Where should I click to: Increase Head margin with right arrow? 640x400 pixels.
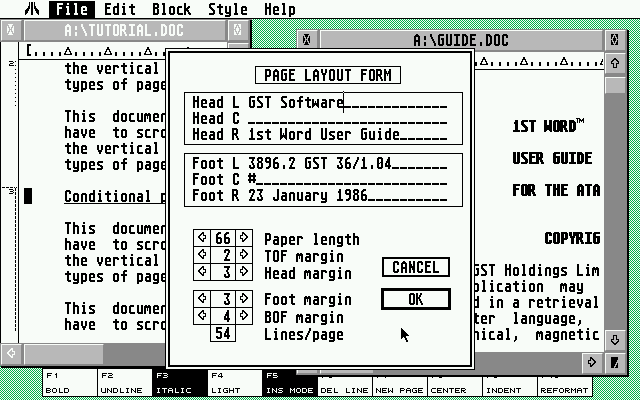[x=244, y=271]
